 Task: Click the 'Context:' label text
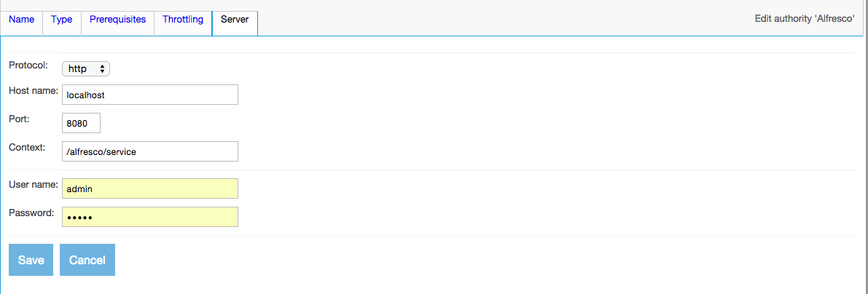(27, 147)
